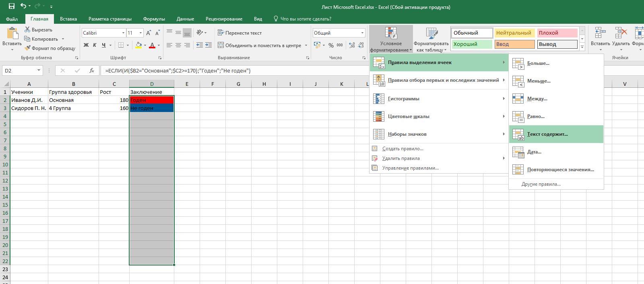
Task: Click the Save icon in quick access toolbar
Action: point(11,6)
